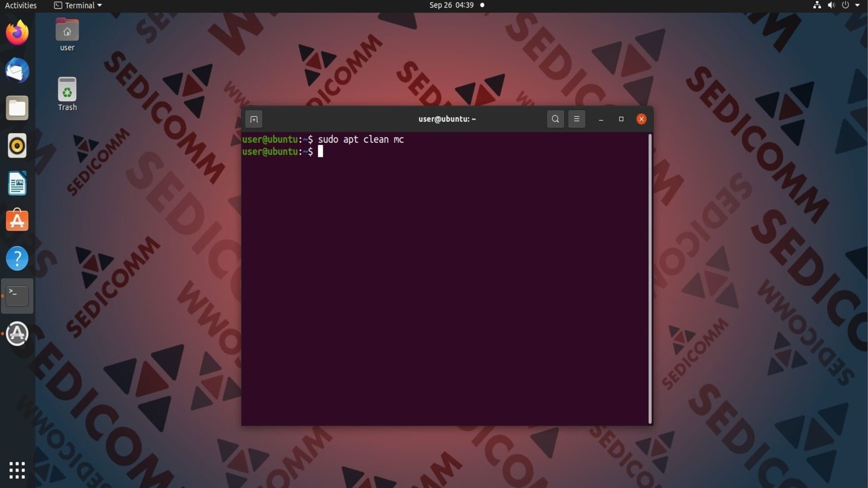This screenshot has height=488, width=868.
Task: Open Ubuntu Software from the dock
Action: (x=17, y=221)
